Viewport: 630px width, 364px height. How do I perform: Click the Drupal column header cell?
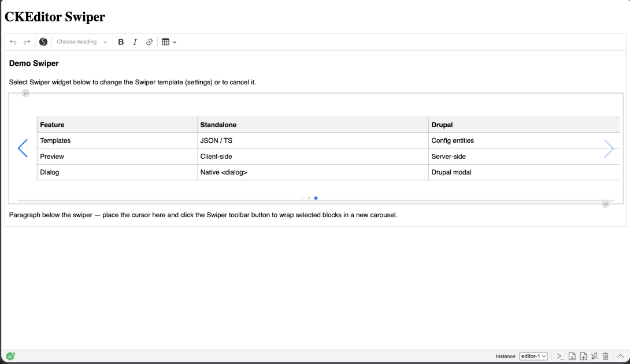pos(524,125)
